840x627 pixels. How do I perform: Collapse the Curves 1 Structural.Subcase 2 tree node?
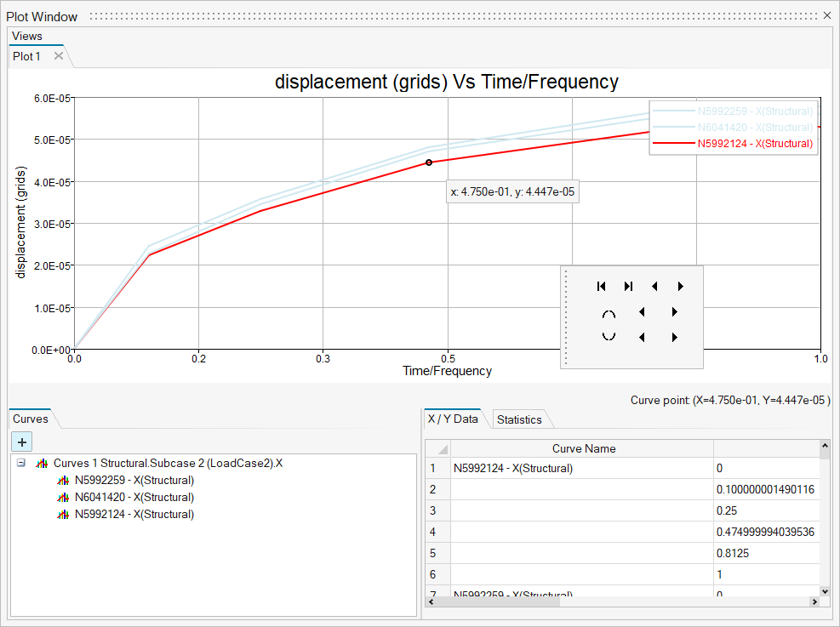(x=20, y=464)
